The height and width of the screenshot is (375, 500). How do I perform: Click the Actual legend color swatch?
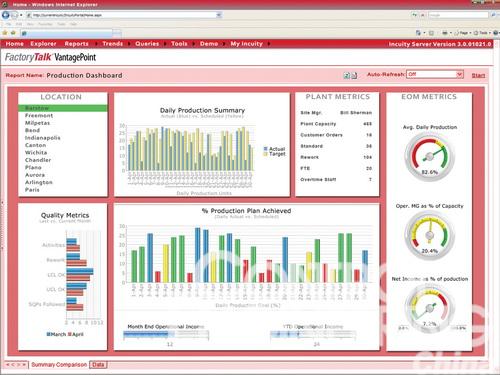pos(266,149)
